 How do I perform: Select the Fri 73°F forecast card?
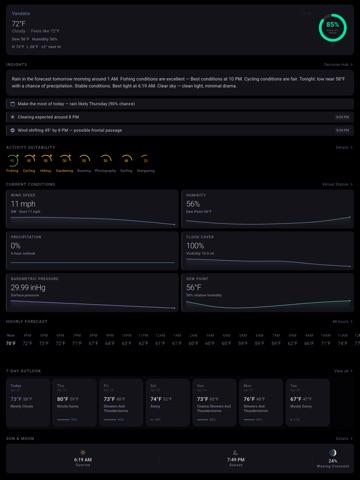pyautogui.click(x=121, y=403)
